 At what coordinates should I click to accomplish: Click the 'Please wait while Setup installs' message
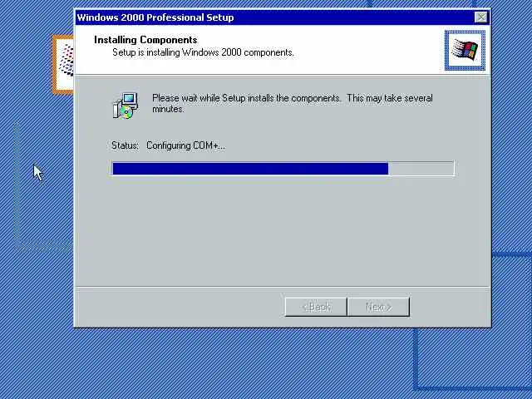coord(293,103)
